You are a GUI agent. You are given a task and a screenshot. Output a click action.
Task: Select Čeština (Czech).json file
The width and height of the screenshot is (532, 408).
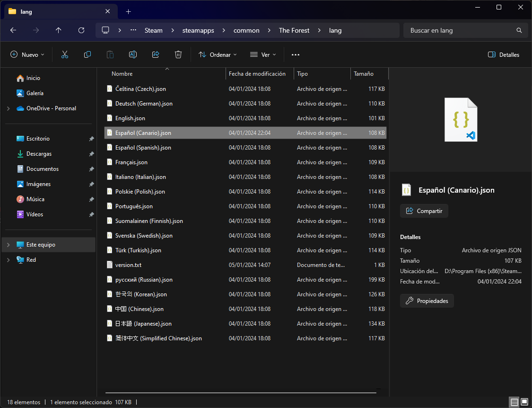click(x=245, y=89)
